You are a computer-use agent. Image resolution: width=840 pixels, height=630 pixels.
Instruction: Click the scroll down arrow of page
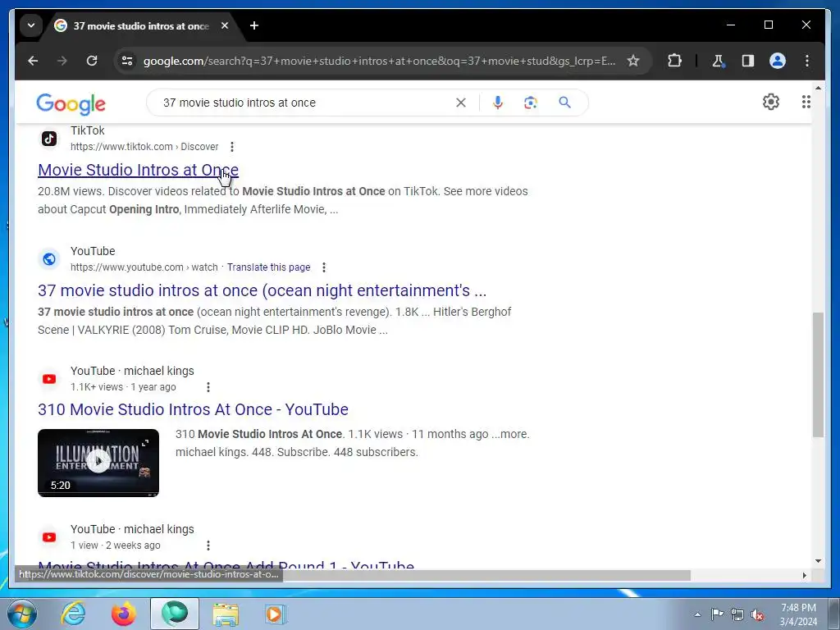818,561
